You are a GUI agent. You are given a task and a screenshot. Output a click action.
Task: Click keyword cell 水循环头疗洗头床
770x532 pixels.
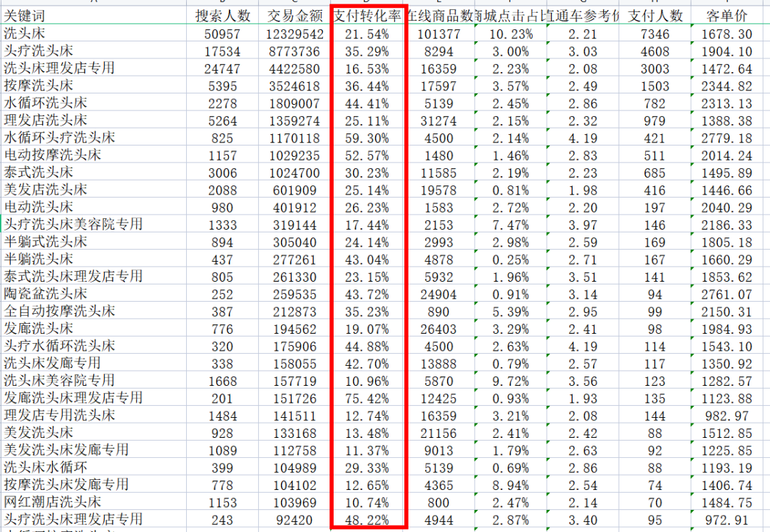(x=59, y=137)
